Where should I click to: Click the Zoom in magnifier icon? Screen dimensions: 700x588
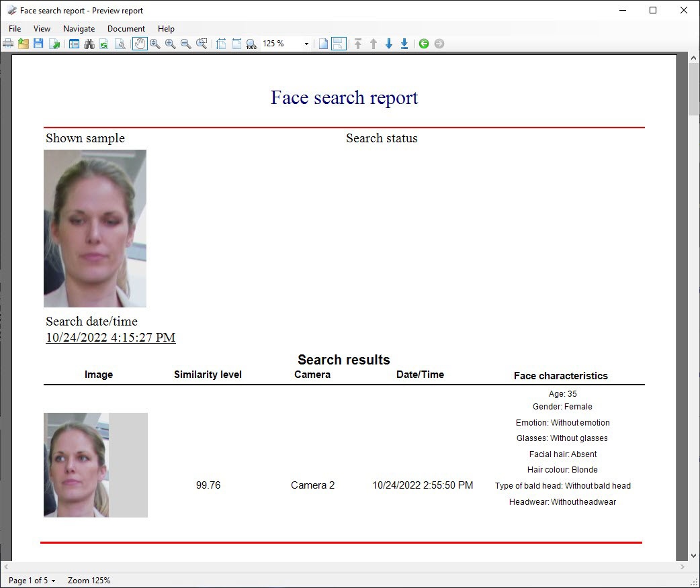coord(171,44)
